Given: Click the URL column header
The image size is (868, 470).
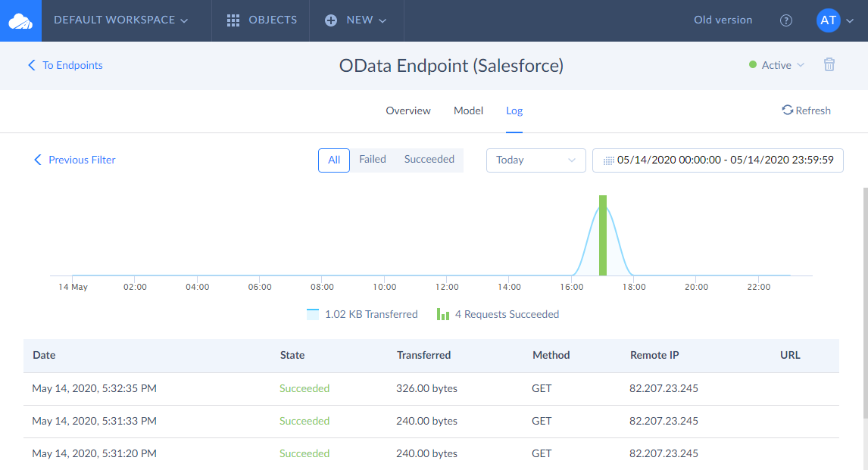Looking at the screenshot, I should (x=790, y=355).
